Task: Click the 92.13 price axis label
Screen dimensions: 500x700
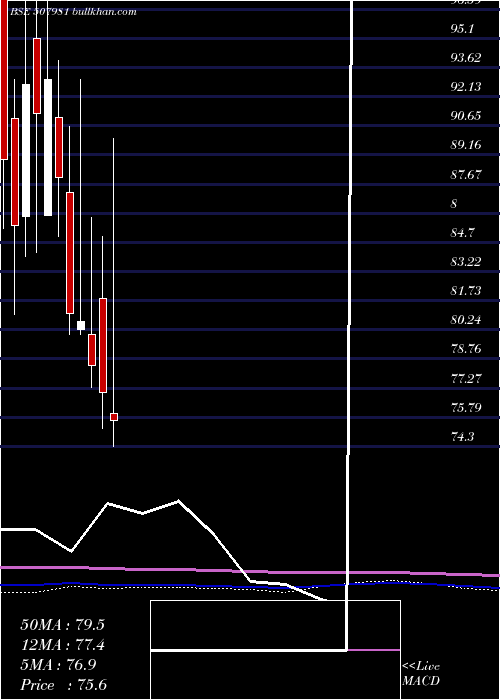Action: coord(466,87)
